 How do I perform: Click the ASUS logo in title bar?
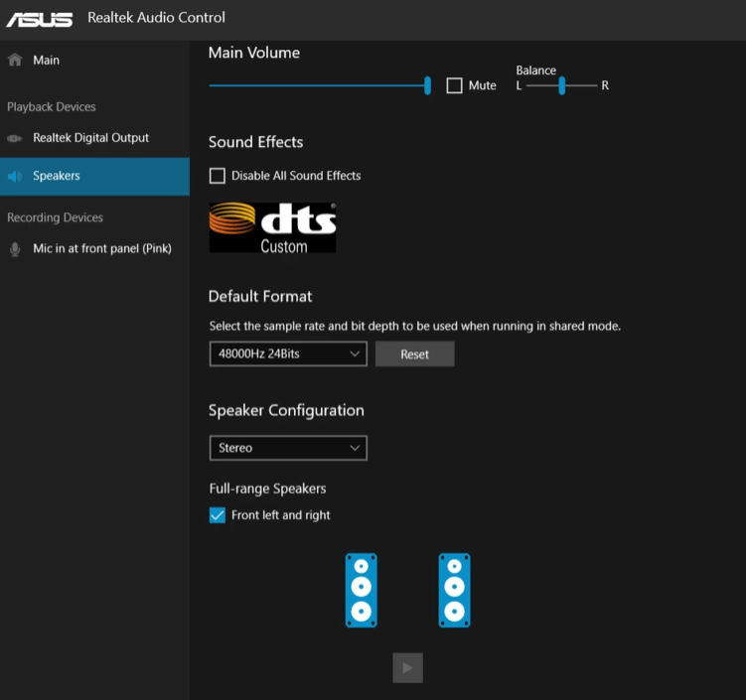(x=40, y=19)
